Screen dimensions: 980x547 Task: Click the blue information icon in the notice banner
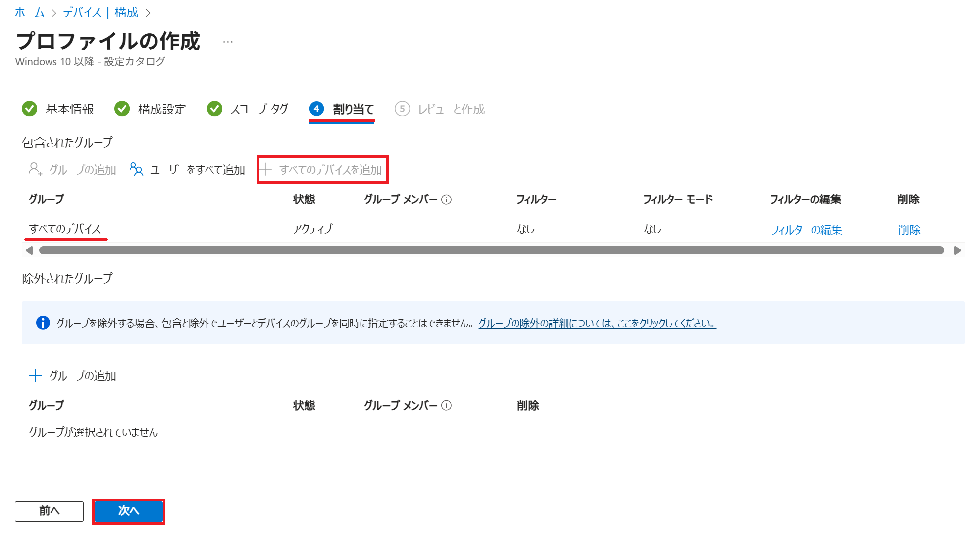(x=43, y=323)
